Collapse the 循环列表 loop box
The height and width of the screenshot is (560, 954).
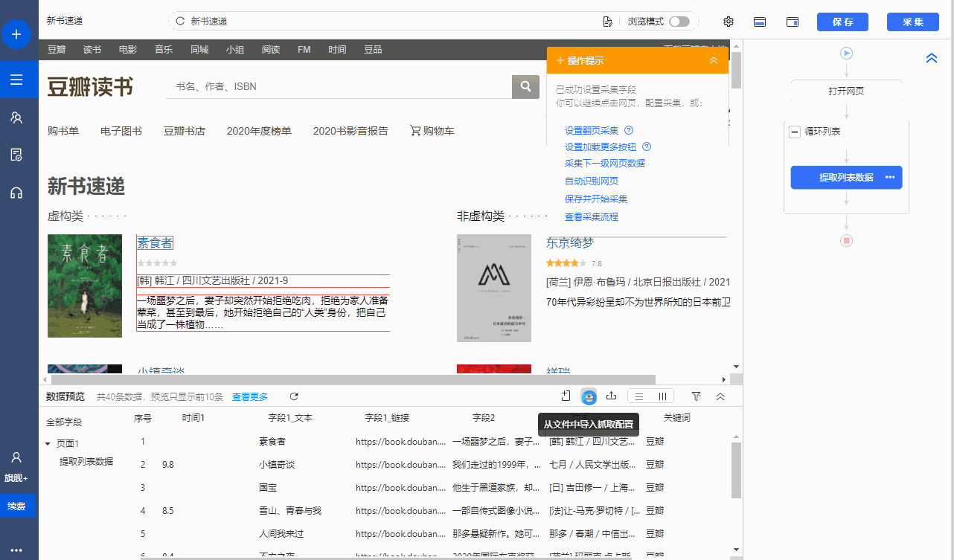click(795, 132)
